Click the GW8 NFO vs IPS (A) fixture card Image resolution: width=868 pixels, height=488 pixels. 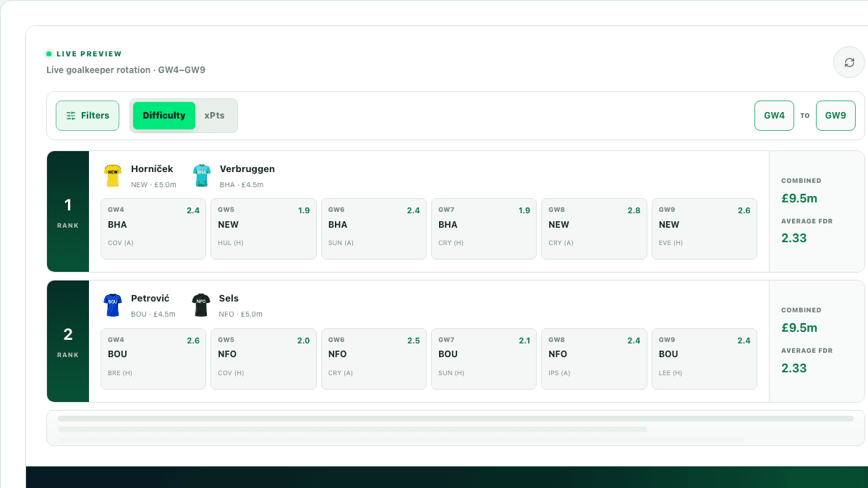(x=595, y=359)
